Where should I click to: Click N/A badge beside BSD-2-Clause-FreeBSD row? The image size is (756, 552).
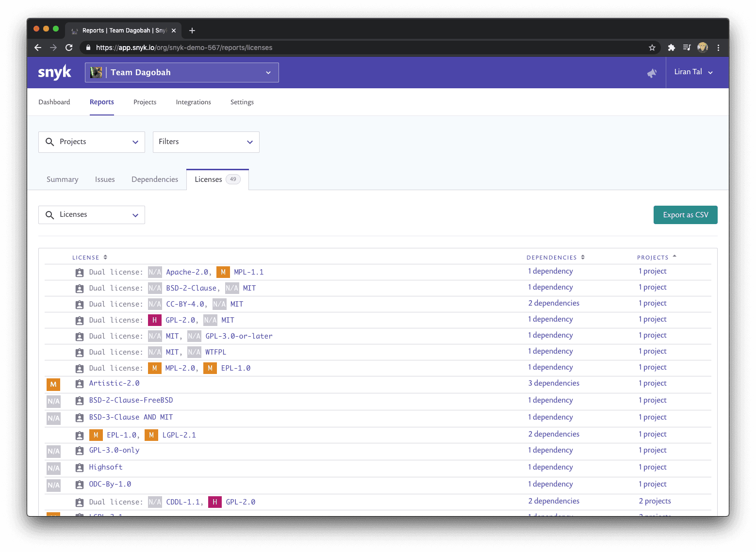pos(53,401)
